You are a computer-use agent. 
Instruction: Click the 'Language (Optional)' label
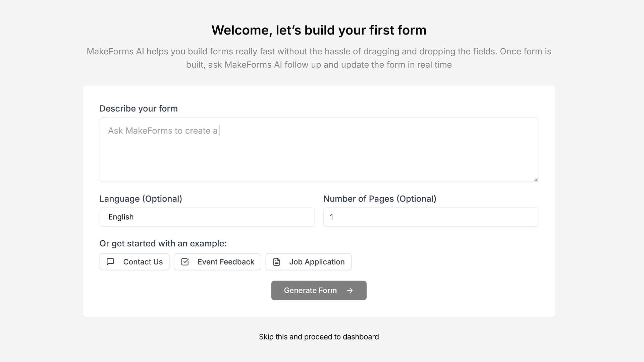click(x=141, y=199)
